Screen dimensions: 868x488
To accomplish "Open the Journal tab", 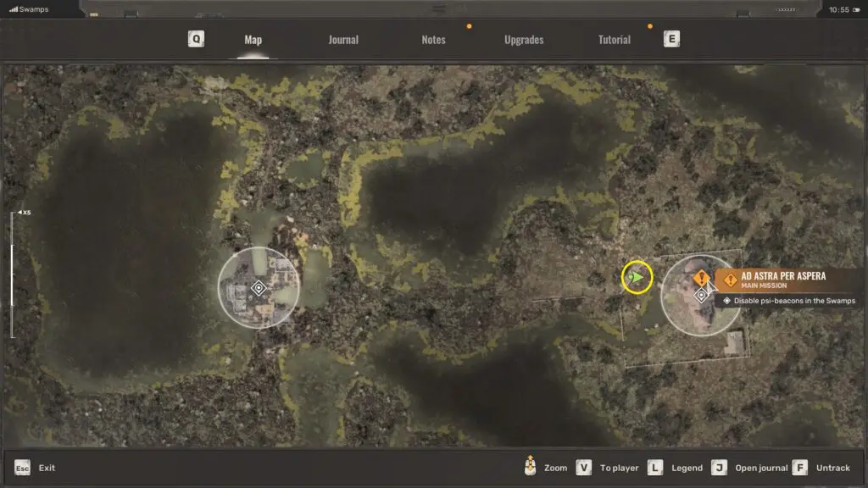I will click(343, 40).
